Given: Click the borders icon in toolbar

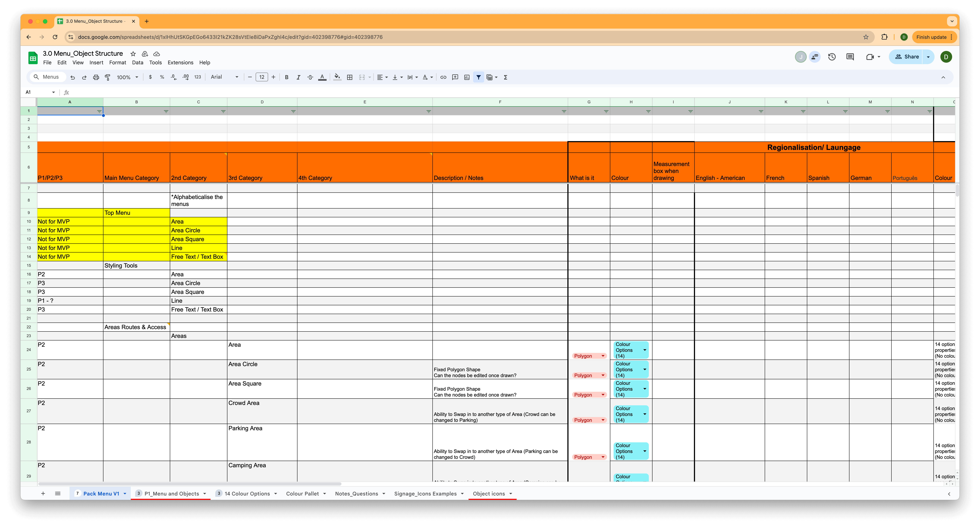Looking at the screenshot, I should click(x=350, y=77).
